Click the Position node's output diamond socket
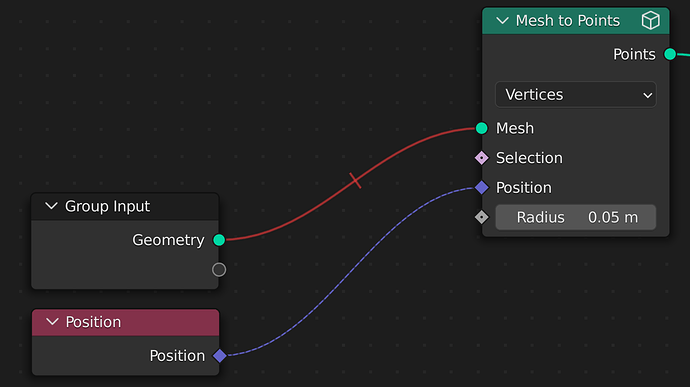This screenshot has width=690, height=387. click(x=220, y=355)
